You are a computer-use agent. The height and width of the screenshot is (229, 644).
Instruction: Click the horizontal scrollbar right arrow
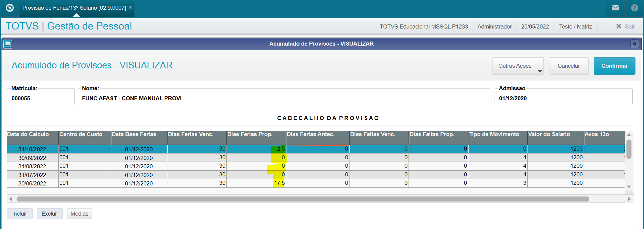click(x=629, y=199)
